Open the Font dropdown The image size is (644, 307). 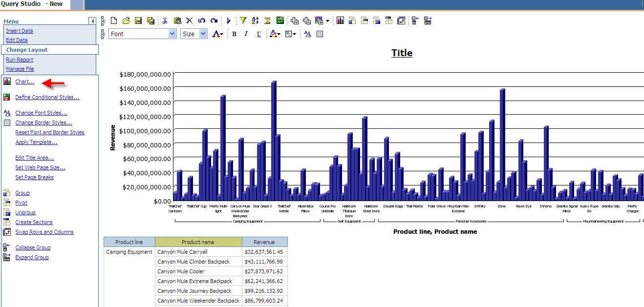172,34
